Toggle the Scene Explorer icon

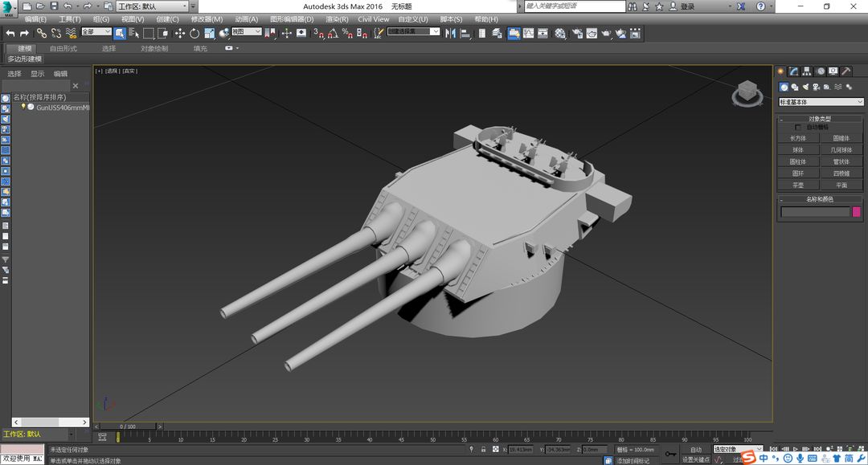[482, 33]
